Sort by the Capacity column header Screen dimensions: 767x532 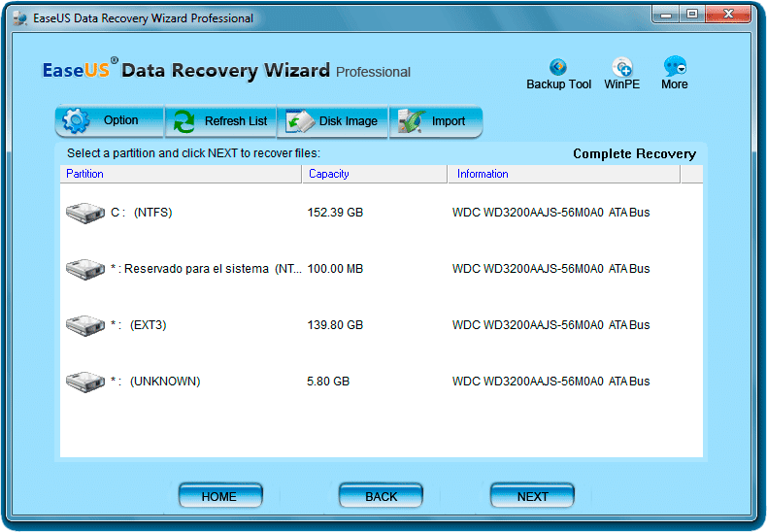375,174
